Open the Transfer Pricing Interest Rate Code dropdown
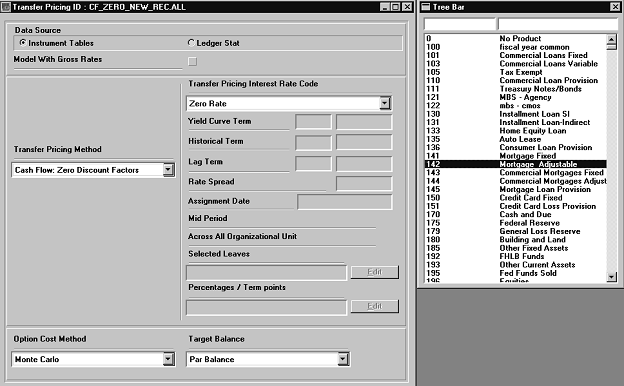Viewport: 624px width, 386px height. point(384,103)
